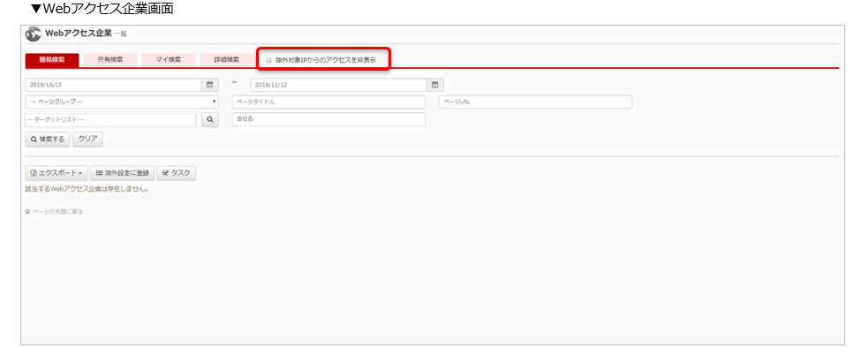Click the ページタイトル input field
The height and width of the screenshot is (348, 868).
[x=328, y=102]
